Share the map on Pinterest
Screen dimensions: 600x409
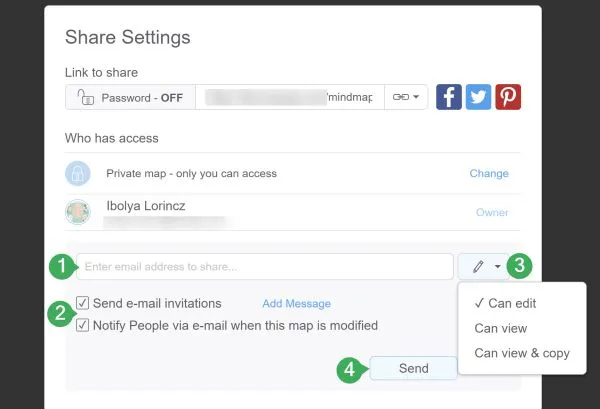[x=508, y=97]
